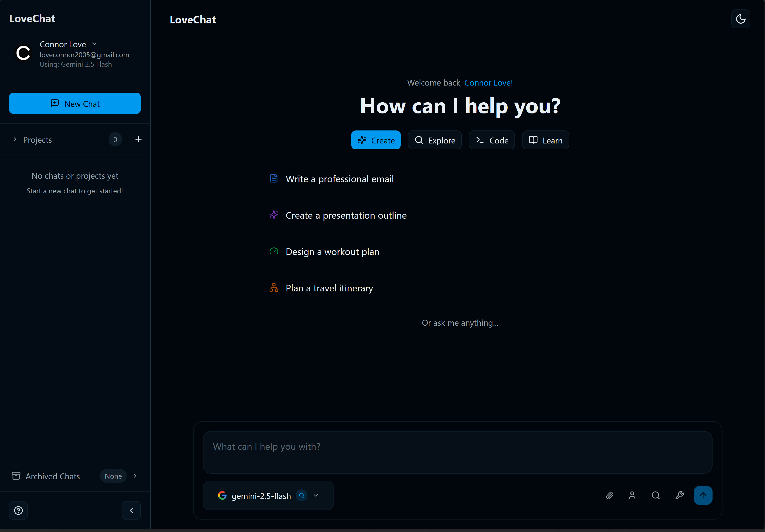
Task: Choose 'Write a professional email' suggestion
Action: click(x=340, y=179)
